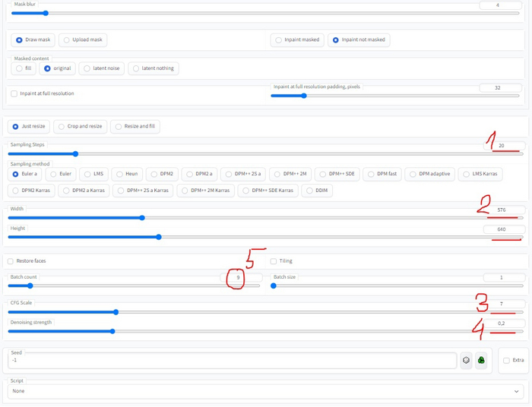Image resolution: width=532 pixels, height=407 pixels.
Task: Choose DPM++ 2M sampling method
Action: [290, 174]
